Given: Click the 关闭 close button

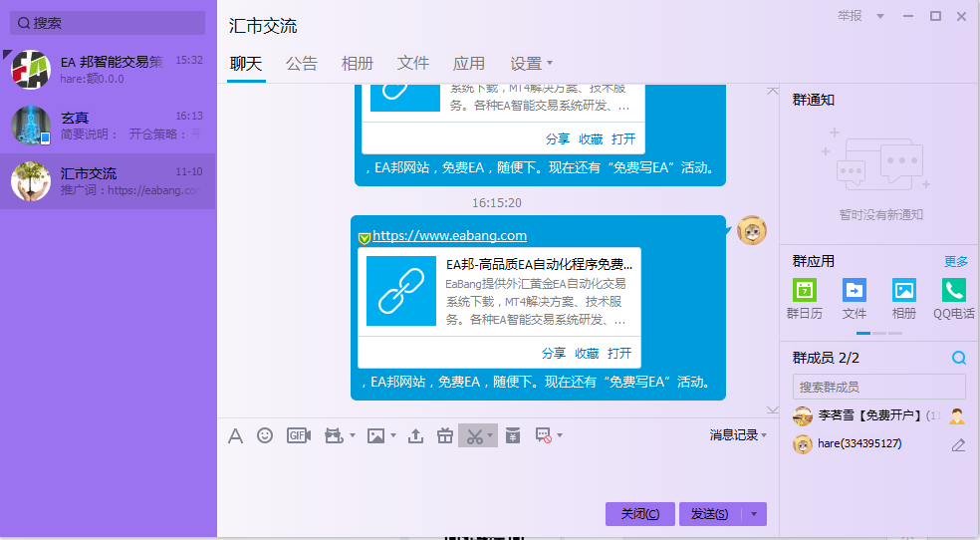Looking at the screenshot, I should (x=640, y=514).
